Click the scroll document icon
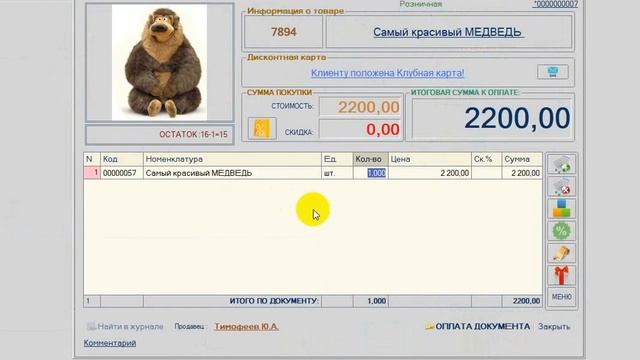The height and width of the screenshot is (360, 640). [562, 253]
